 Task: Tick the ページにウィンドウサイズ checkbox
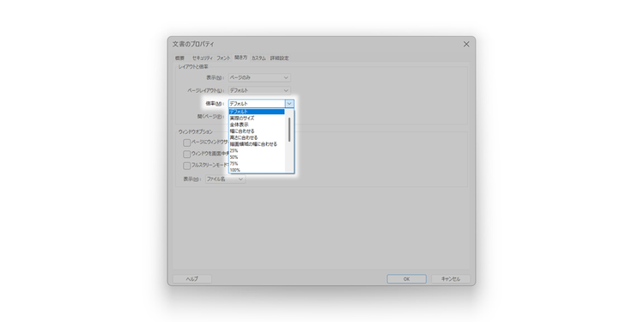tap(187, 143)
